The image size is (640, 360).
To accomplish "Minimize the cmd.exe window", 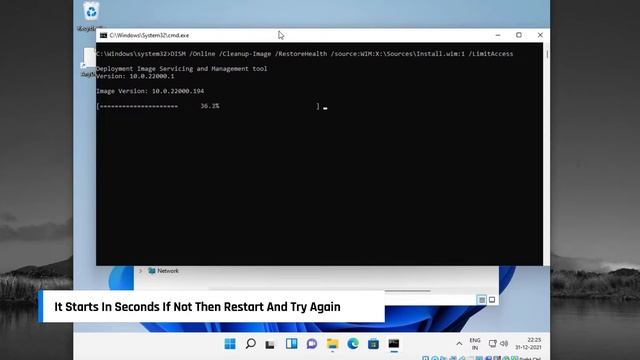I will (x=498, y=35).
